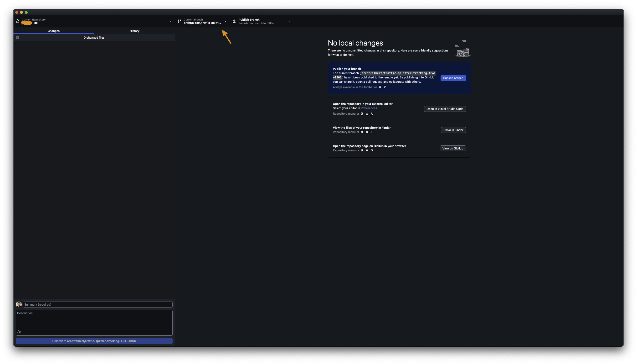Image resolution: width=637 pixels, height=364 pixels.
Task: Click 'View the files of your repository in Finder'
Action: click(x=361, y=128)
